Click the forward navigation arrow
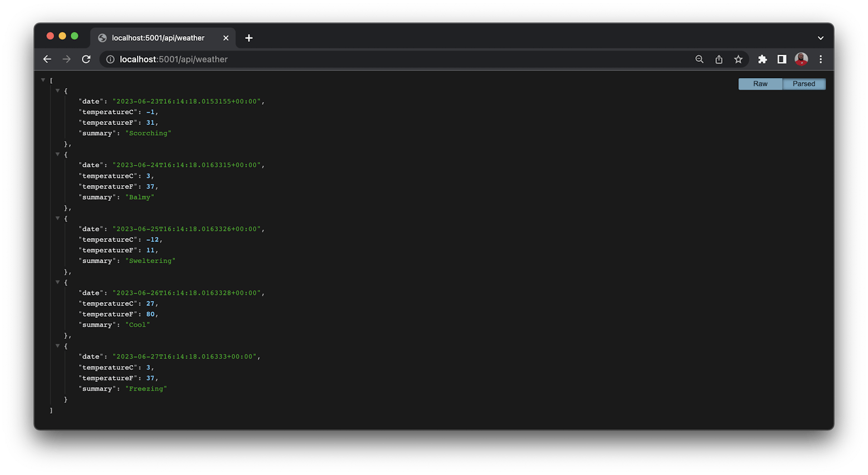868x475 pixels. point(67,59)
